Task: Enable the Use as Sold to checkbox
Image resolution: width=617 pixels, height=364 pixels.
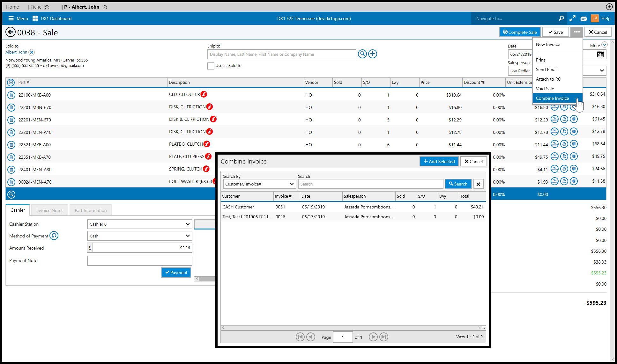Action: click(211, 66)
